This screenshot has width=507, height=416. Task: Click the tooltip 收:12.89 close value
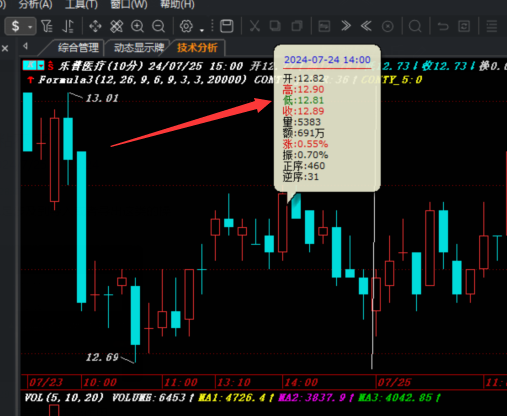[x=303, y=111]
